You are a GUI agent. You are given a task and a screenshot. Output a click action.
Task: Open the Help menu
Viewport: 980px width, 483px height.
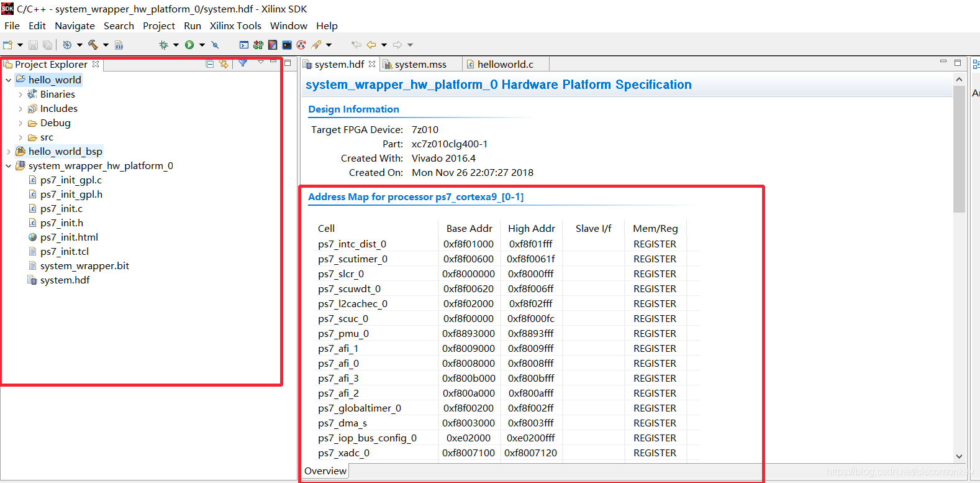pyautogui.click(x=327, y=25)
